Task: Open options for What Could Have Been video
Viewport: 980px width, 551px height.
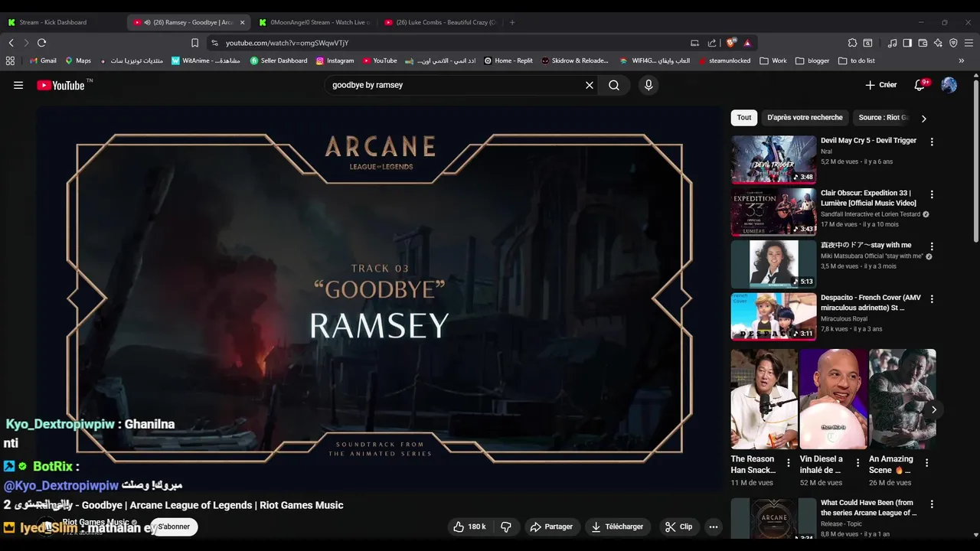Action: coord(932,504)
